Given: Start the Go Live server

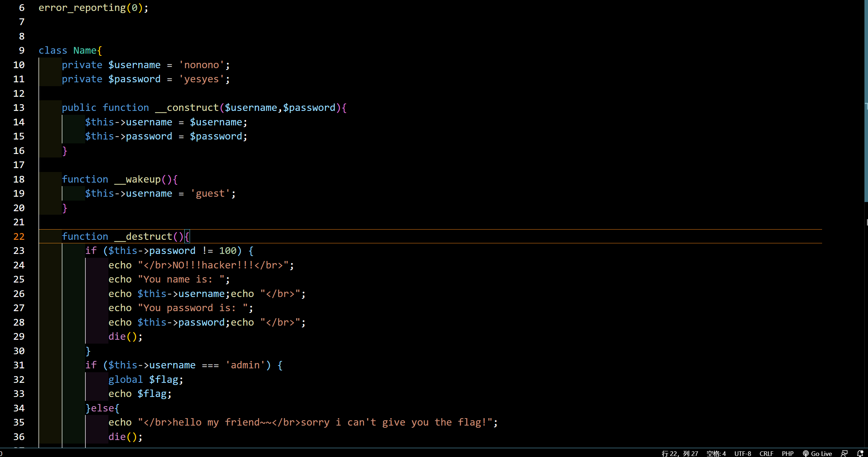Looking at the screenshot, I should 817,453.
